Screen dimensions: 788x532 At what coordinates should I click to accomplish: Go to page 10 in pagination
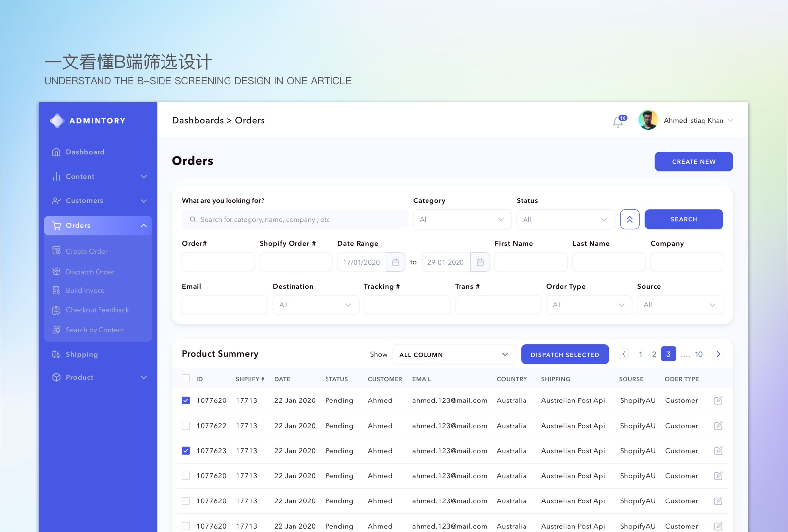click(x=699, y=354)
